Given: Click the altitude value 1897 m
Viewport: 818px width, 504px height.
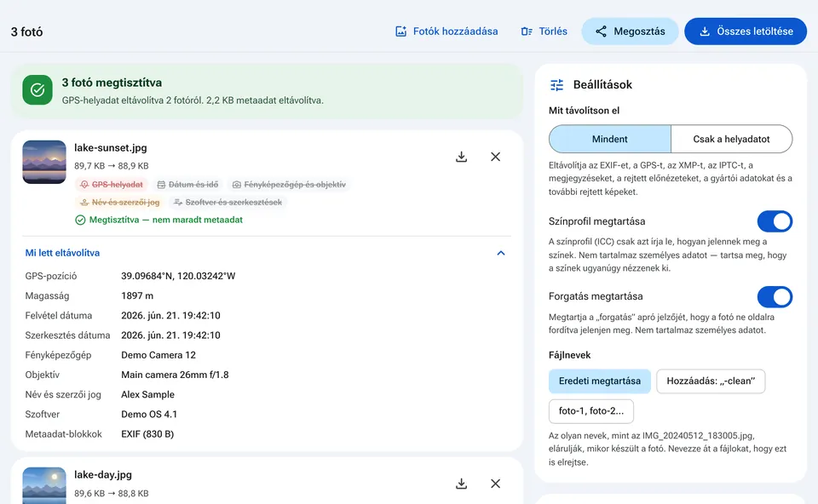Looking at the screenshot, I should (137, 295).
